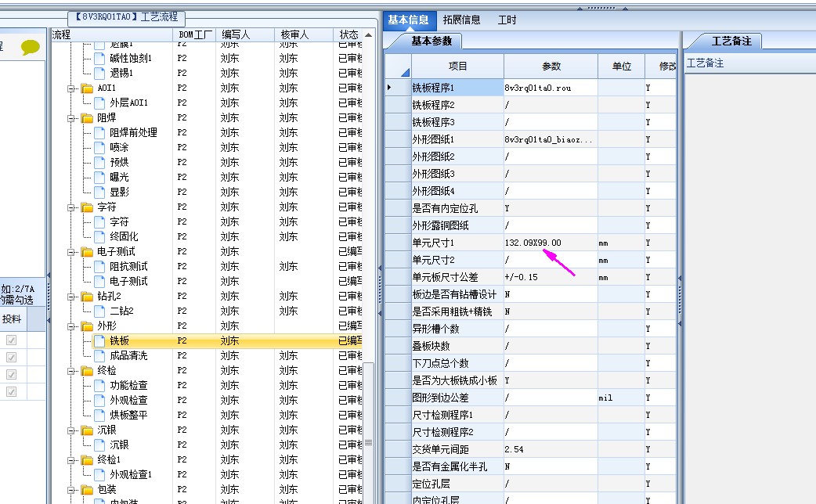Sort by the 参数 column header
816x504 pixels.
[x=551, y=66]
